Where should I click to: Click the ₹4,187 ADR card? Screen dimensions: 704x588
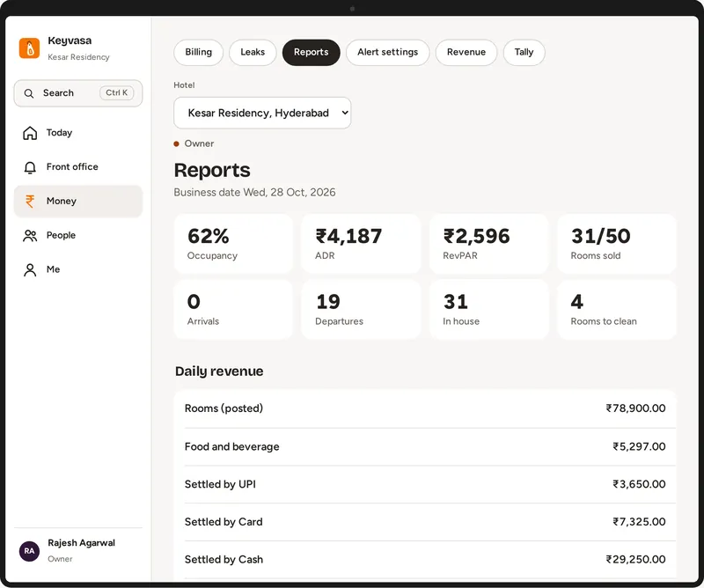[361, 244]
